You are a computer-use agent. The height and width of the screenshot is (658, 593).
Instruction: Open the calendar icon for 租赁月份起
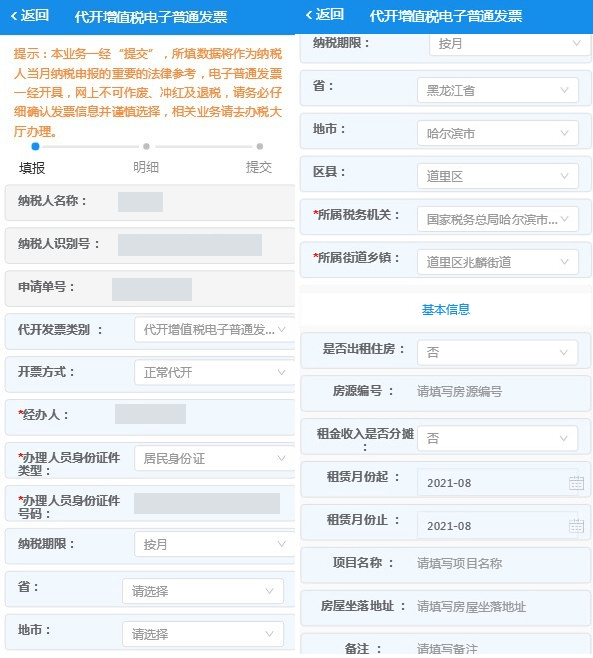pyautogui.click(x=576, y=483)
